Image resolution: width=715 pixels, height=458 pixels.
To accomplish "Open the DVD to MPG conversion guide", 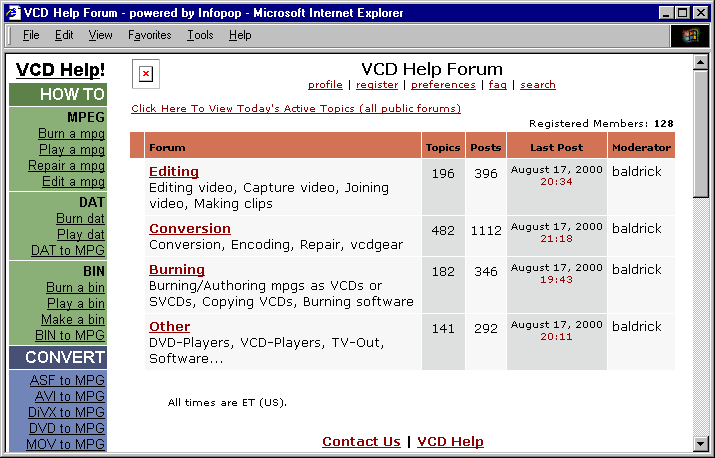I will [67, 428].
